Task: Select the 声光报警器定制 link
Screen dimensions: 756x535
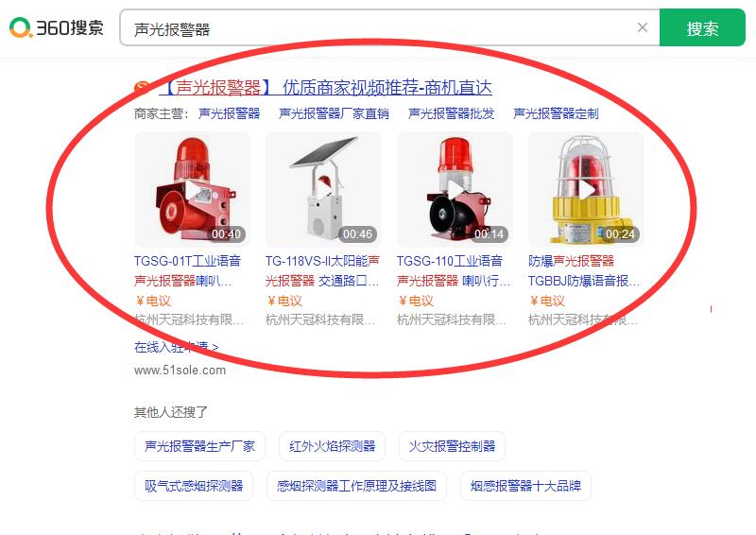Action: (x=556, y=113)
